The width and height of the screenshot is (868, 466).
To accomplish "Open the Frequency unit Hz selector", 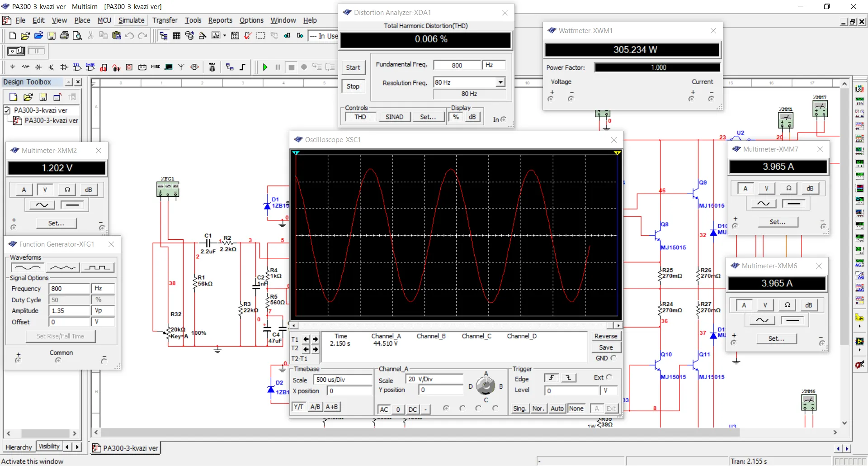I will [103, 289].
